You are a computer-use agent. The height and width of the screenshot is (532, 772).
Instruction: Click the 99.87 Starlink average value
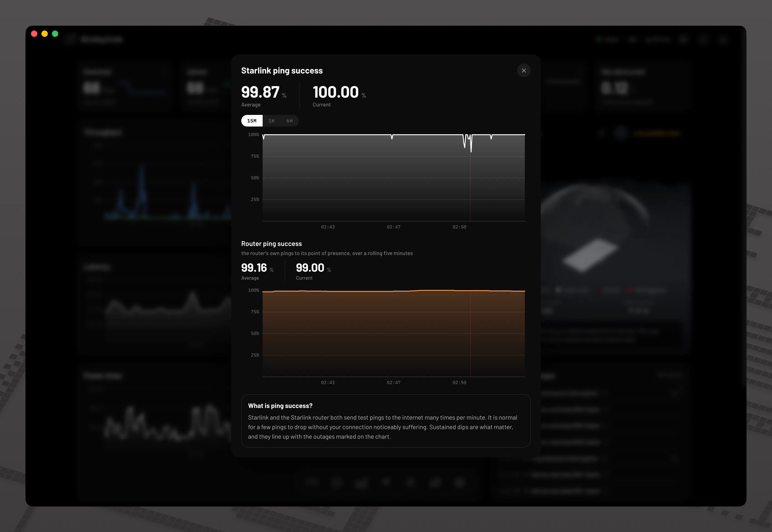click(x=260, y=92)
